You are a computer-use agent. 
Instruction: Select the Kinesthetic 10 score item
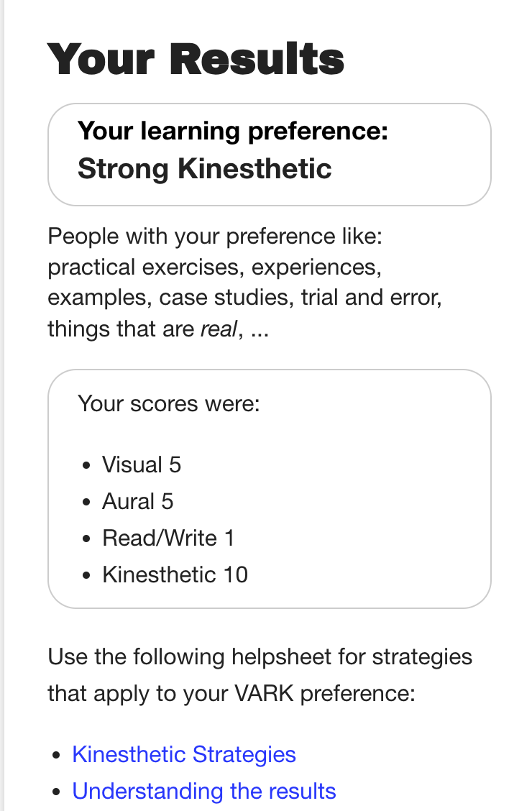(x=175, y=574)
